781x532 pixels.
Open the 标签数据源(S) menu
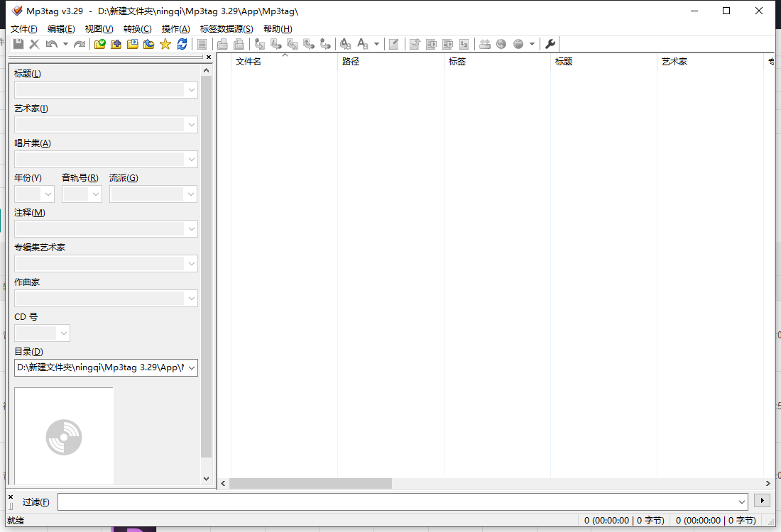(x=226, y=29)
